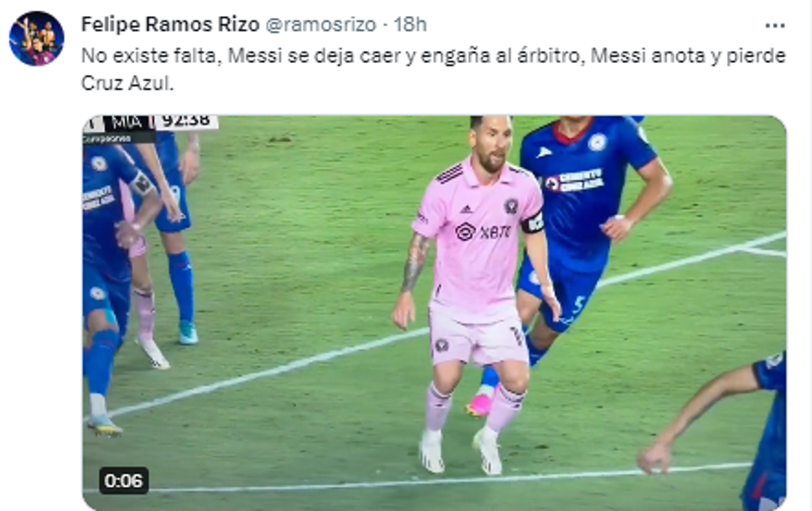This screenshot has width=812, height=511.
Task: Click the Cruz Azul crest on blue jersey
Action: pyautogui.click(x=597, y=142)
